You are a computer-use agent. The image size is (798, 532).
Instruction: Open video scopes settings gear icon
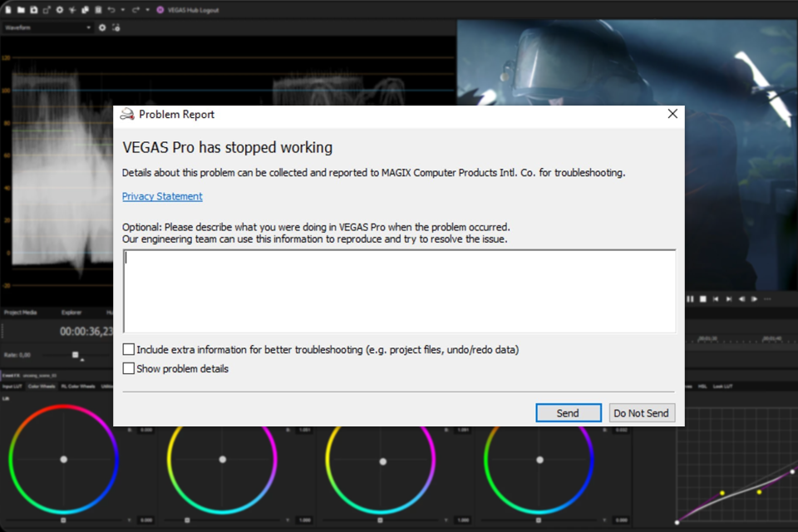[x=102, y=27]
